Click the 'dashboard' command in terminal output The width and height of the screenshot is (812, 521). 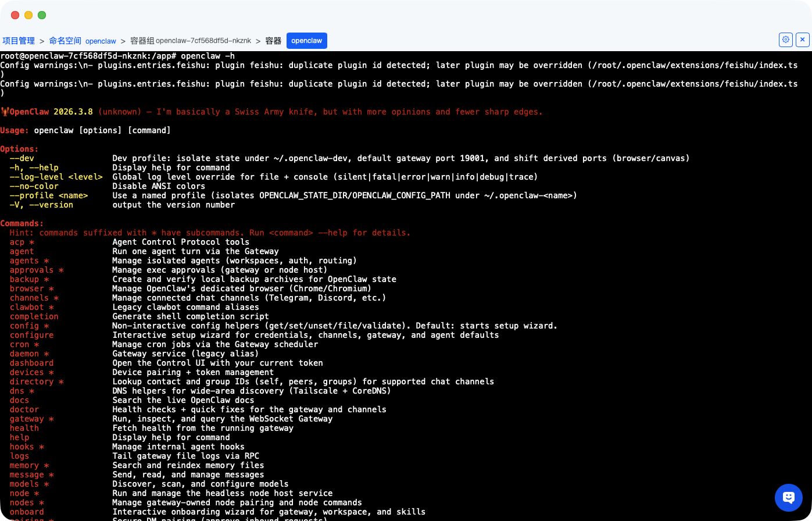31,363
